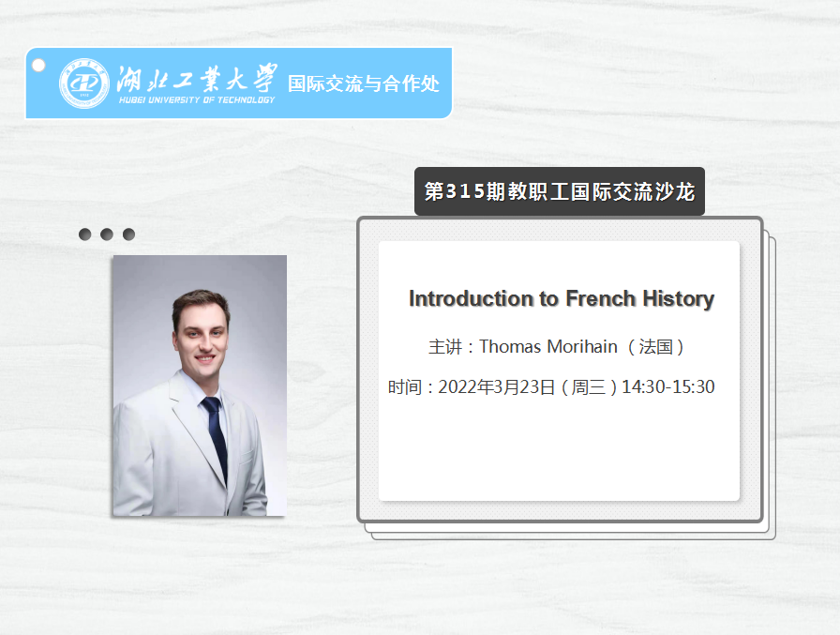Image resolution: width=840 pixels, height=635 pixels.
Task: Click the third gray dot above the photo
Action: [128, 234]
